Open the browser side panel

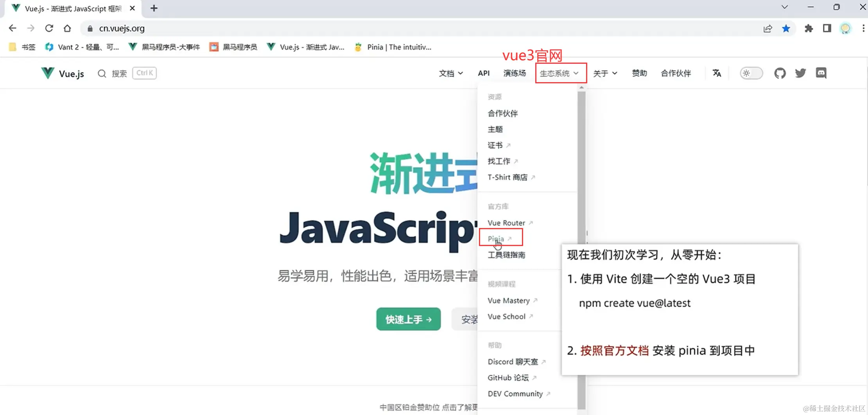click(x=827, y=28)
